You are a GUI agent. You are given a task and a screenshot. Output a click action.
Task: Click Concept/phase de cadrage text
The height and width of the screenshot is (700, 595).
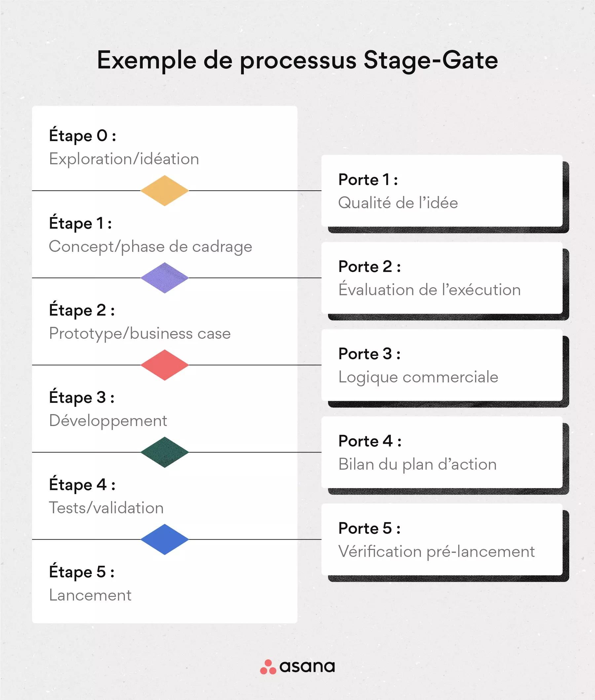pos(150,246)
